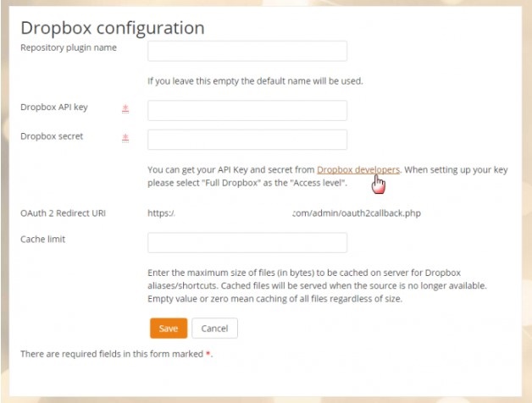Image resolution: width=532 pixels, height=403 pixels.
Task: Click the required marker beside Dropbox secret
Action: pos(125,137)
